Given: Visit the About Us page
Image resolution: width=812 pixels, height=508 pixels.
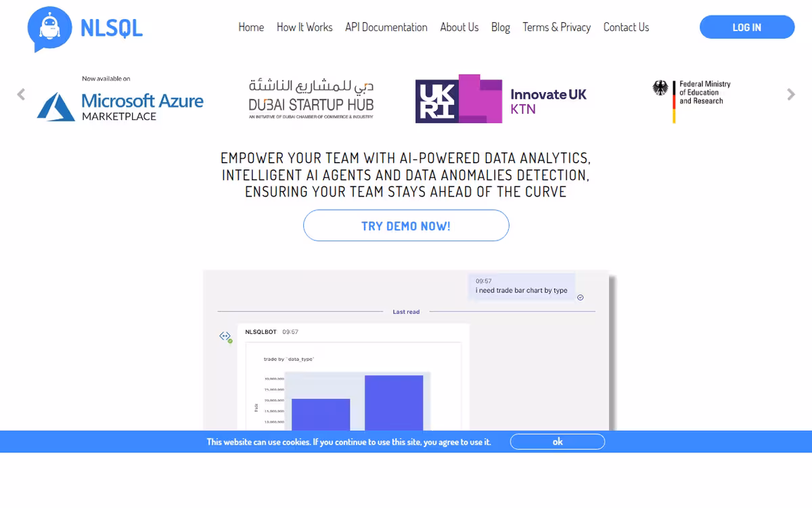Looking at the screenshot, I should [459, 27].
